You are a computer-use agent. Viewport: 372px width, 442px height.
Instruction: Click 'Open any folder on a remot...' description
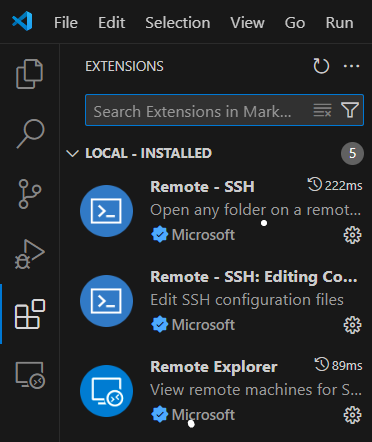coord(256,210)
